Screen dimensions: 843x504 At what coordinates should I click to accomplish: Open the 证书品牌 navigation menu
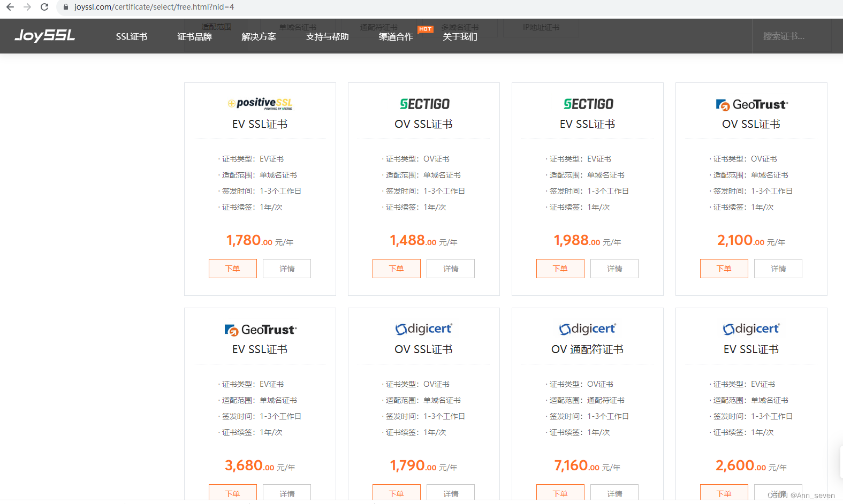(194, 36)
